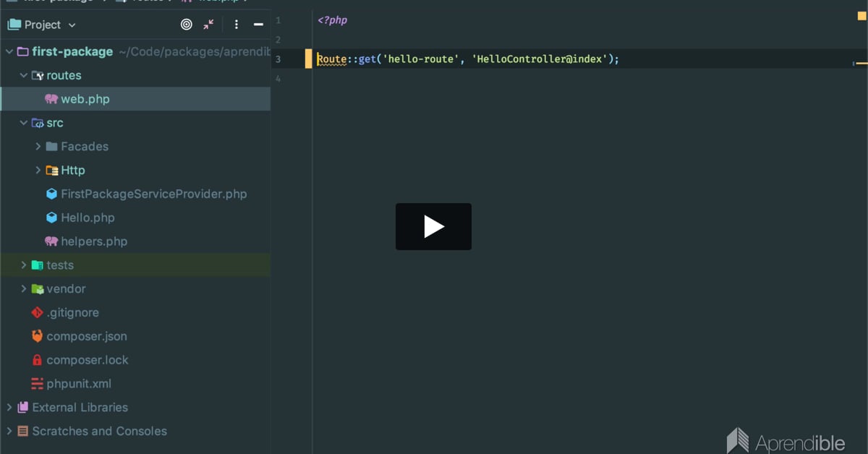Collapse all with the arrows icon
Screen dimensions: 868x454
(x=208, y=25)
